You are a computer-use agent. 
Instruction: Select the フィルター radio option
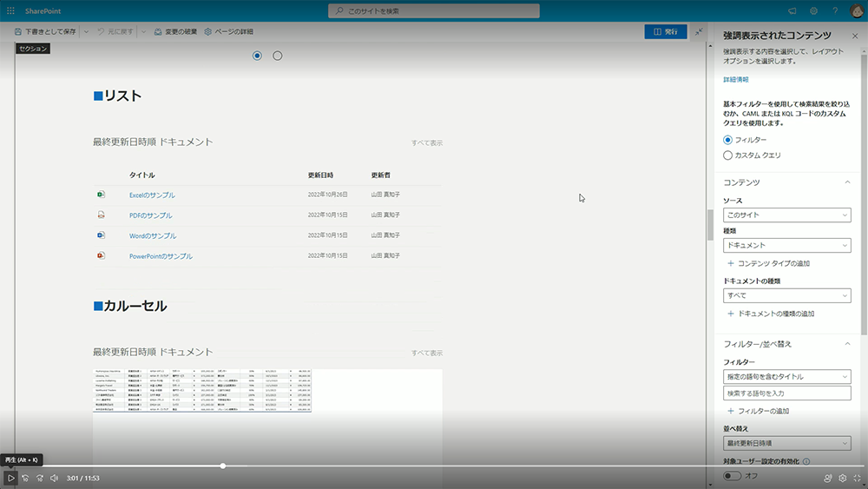pyautogui.click(x=728, y=140)
